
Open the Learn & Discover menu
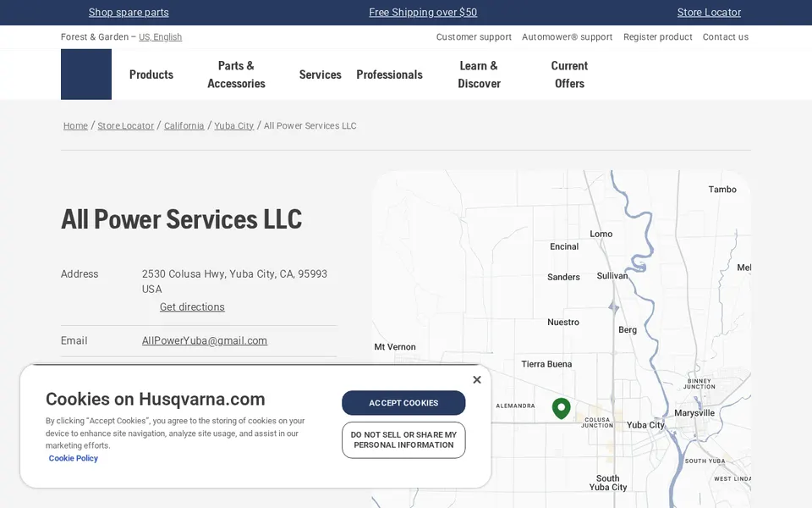tap(479, 75)
